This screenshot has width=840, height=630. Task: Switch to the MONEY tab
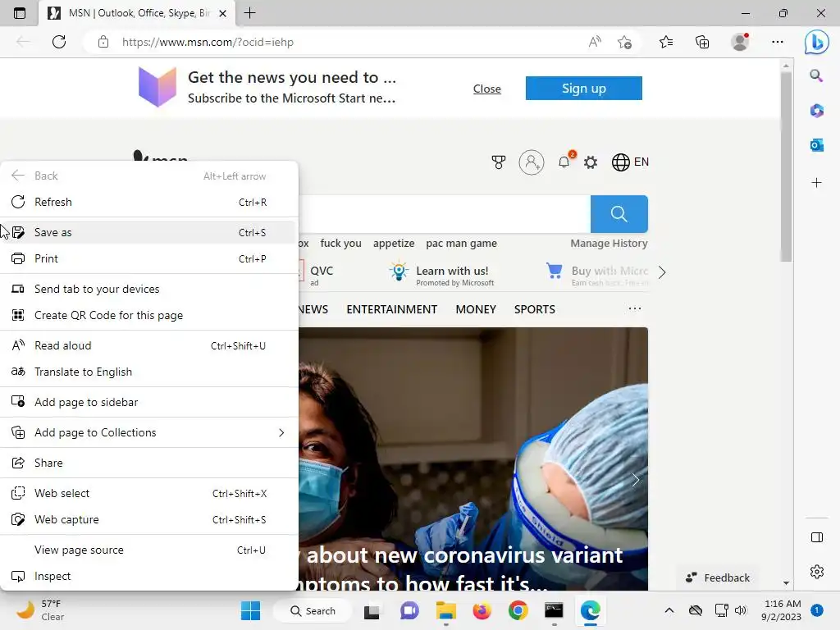click(x=476, y=309)
